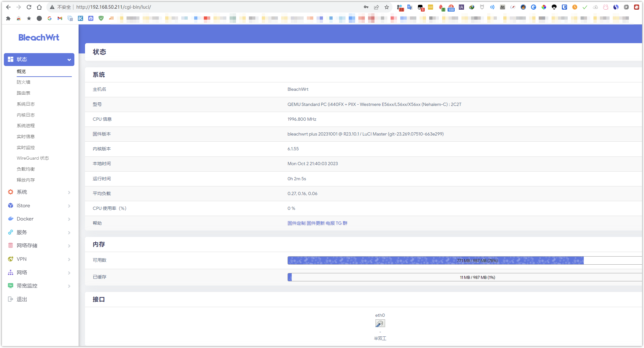The height and width of the screenshot is (348, 644).
Task: Click the iStore cube icon
Action: [x=11, y=205]
